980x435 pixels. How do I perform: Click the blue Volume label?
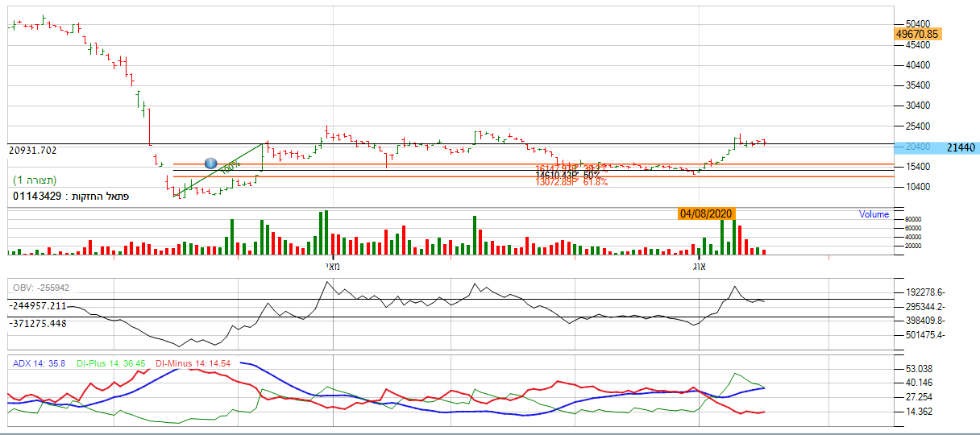874,214
